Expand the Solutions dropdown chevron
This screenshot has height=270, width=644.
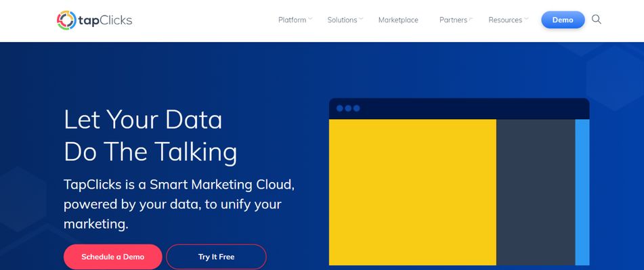coord(361,18)
